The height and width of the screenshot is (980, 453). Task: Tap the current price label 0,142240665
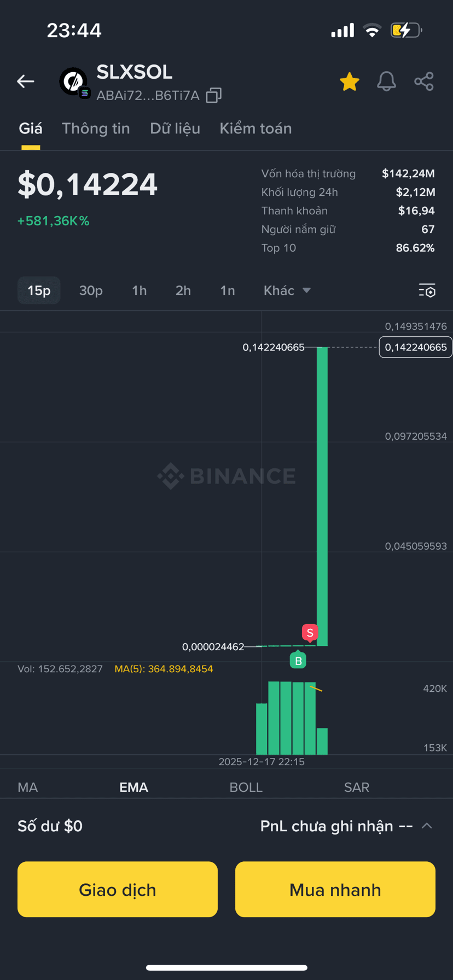pos(416,347)
